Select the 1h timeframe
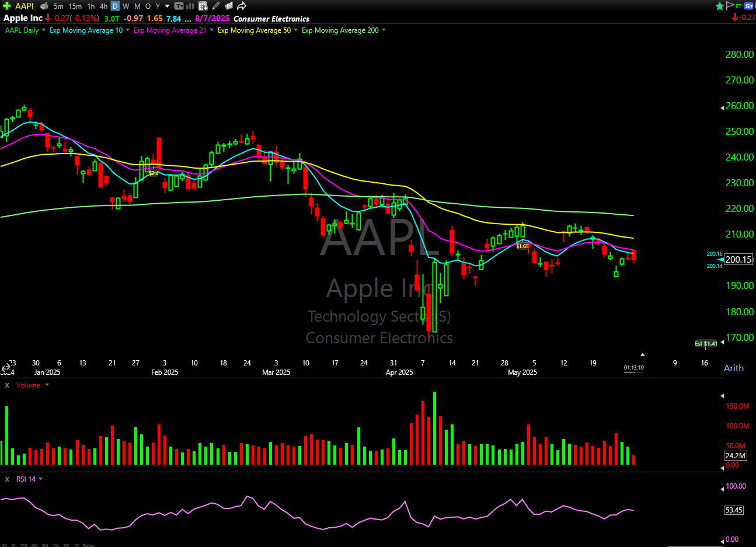Viewport: 756px width, 547px height. pyautogui.click(x=91, y=6)
